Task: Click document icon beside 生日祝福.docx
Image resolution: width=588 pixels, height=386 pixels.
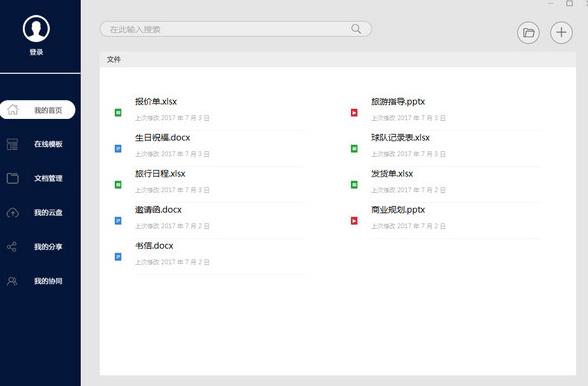Action: coord(118,149)
